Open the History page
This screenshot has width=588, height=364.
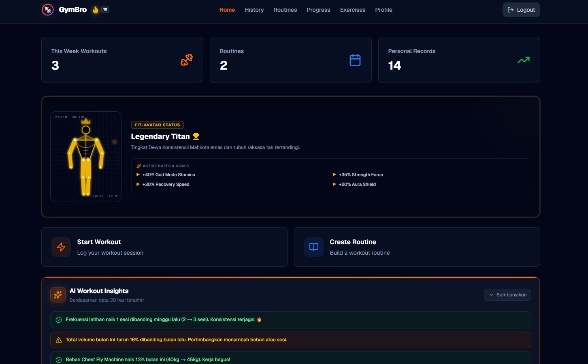[254, 10]
